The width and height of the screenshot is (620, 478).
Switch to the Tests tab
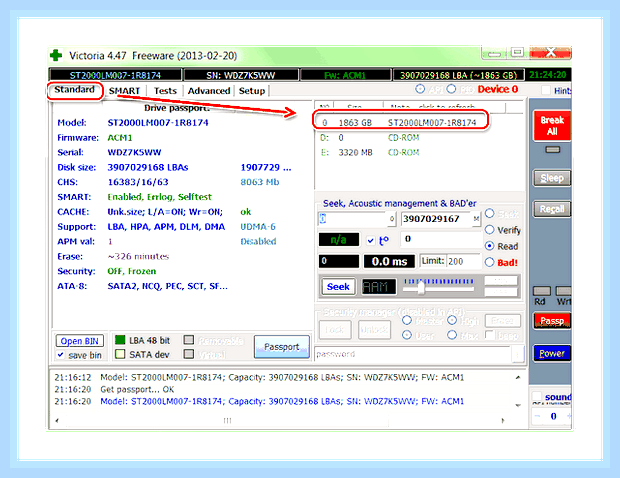pos(165,91)
